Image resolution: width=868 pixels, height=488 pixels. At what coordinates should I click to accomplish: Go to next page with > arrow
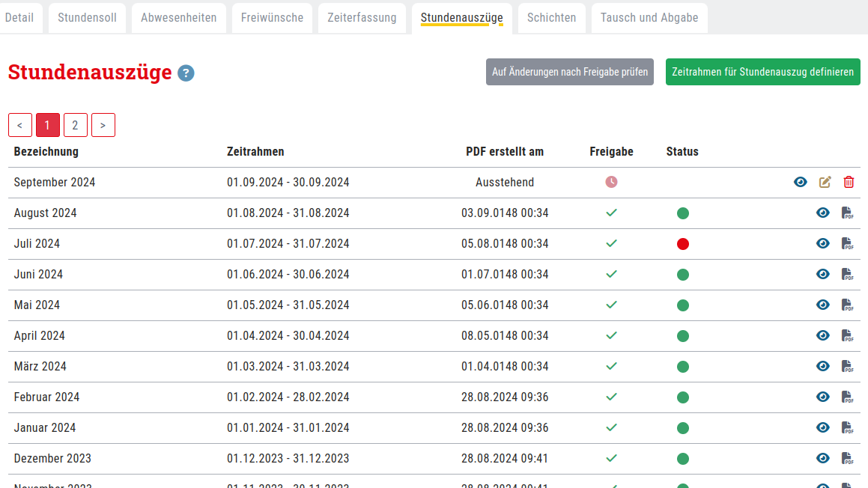pyautogui.click(x=103, y=125)
